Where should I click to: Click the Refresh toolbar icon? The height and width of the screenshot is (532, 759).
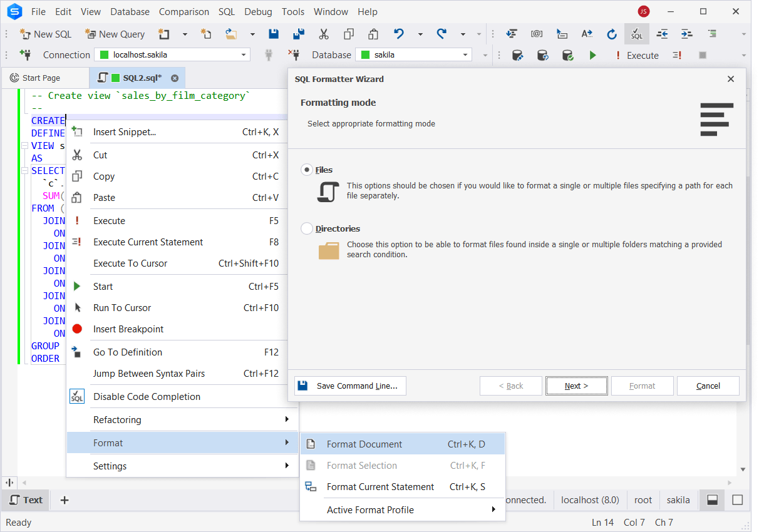[x=611, y=34]
